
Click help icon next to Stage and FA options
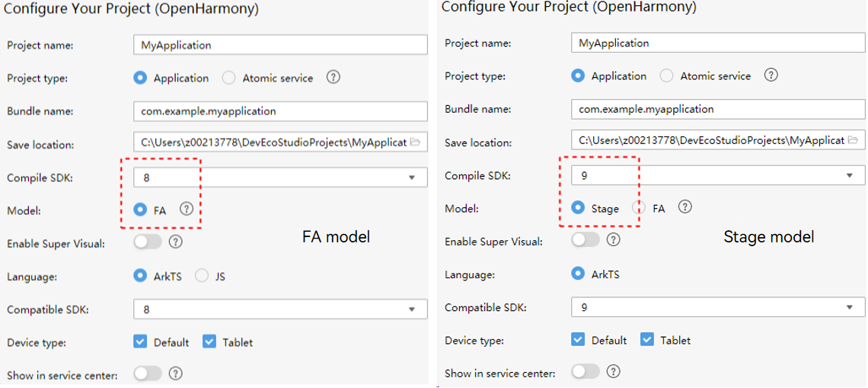pyautogui.click(x=685, y=207)
